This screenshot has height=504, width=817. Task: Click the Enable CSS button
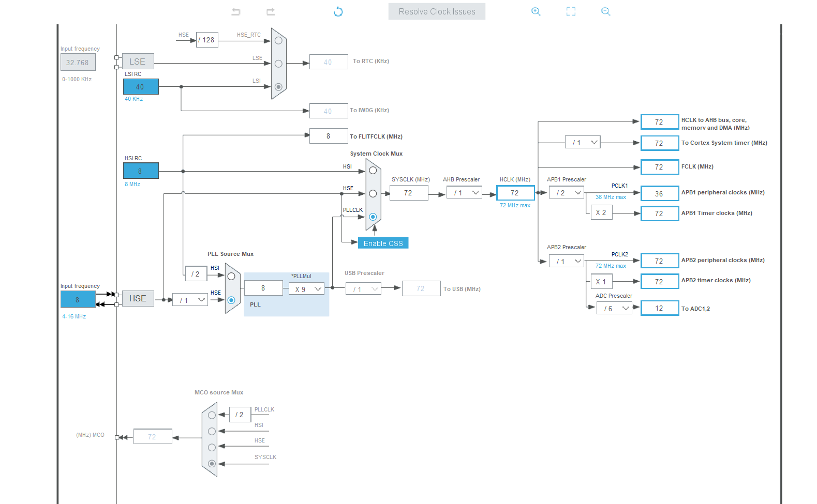[383, 243]
